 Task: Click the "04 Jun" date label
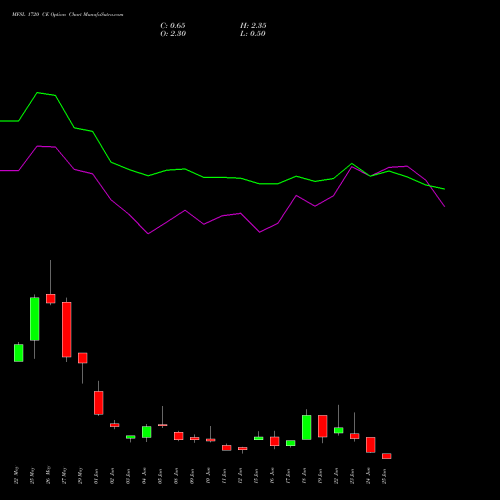(x=145, y=476)
